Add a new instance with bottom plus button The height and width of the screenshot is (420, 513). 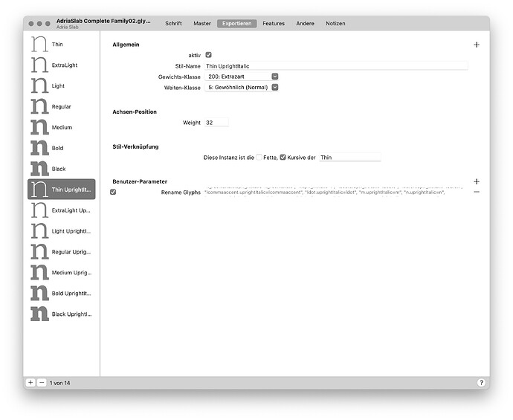30,382
